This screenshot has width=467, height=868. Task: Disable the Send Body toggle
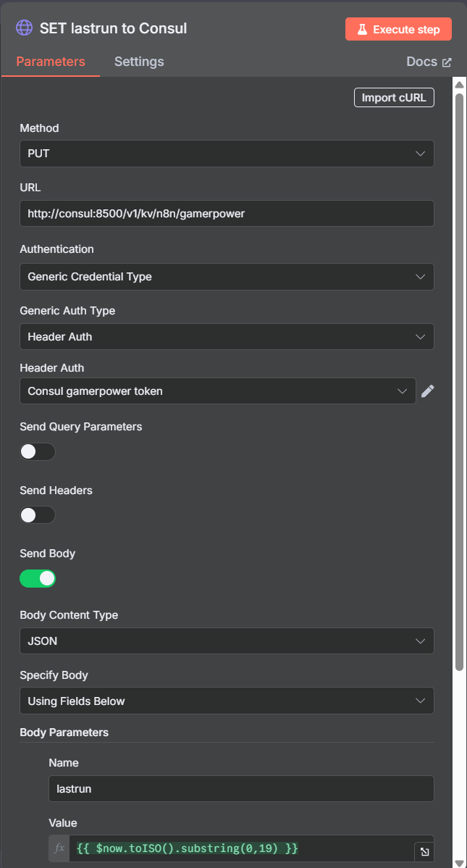[38, 578]
